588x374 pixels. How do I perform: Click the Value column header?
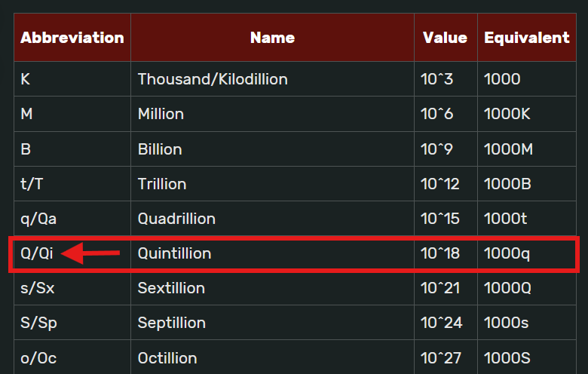(445, 37)
